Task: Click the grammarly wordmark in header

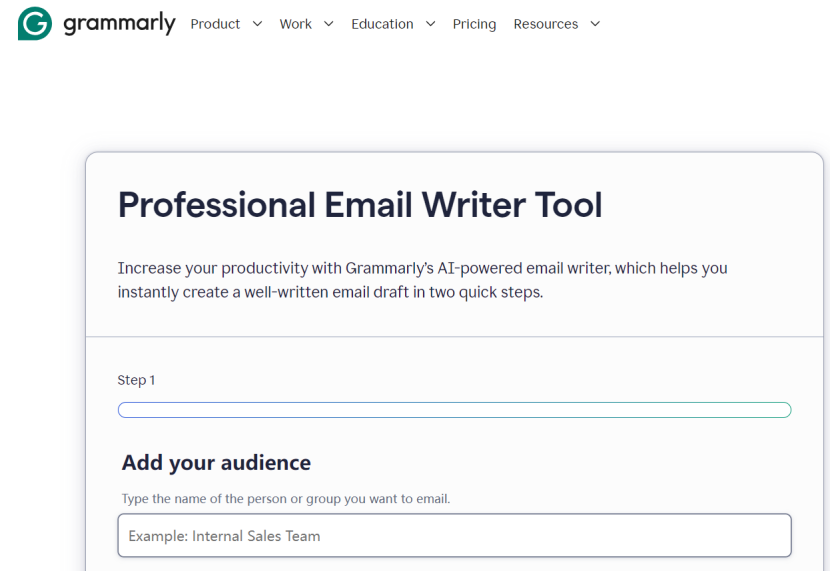Action: [119, 23]
